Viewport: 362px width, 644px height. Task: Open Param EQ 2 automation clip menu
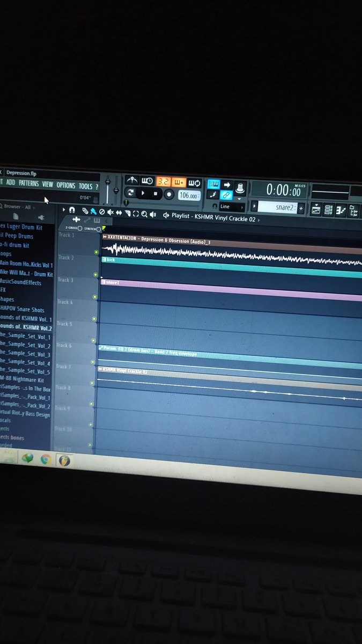(x=101, y=348)
